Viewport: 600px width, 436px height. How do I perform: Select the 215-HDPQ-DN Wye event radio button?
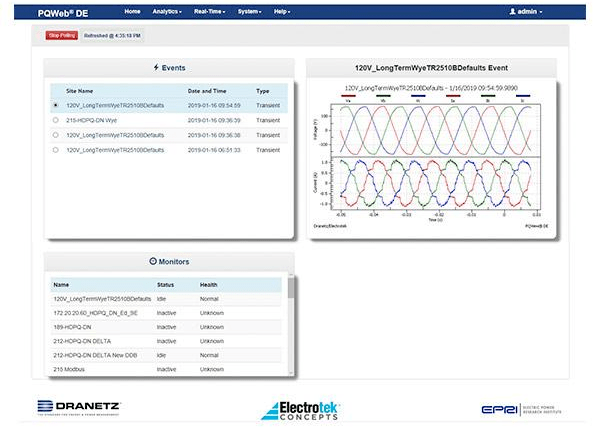55,119
